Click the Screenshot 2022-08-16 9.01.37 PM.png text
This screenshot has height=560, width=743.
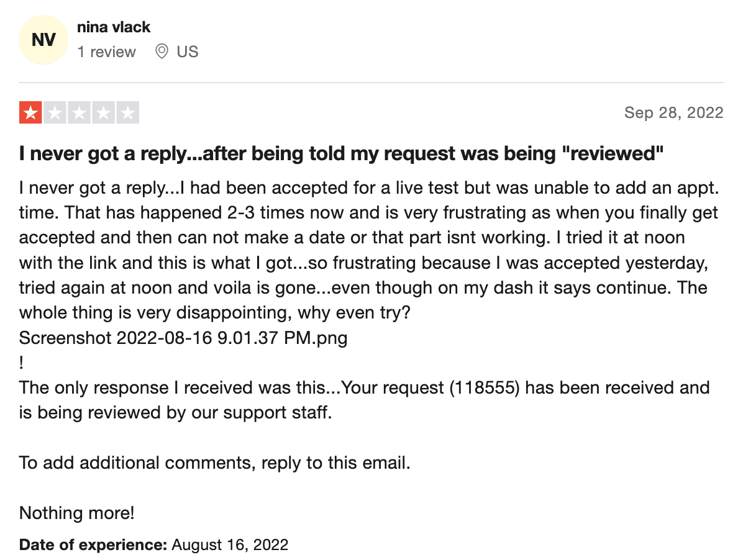[x=183, y=338]
